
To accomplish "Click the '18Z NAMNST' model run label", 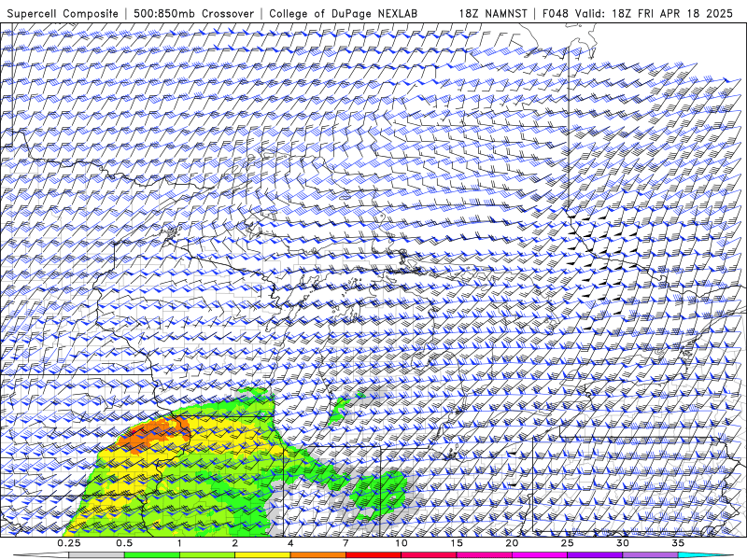I will [x=493, y=13].
